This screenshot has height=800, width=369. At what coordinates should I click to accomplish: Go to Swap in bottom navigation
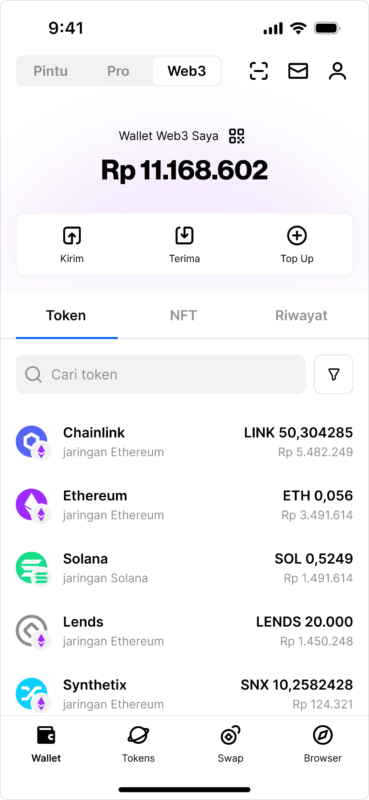[230, 744]
